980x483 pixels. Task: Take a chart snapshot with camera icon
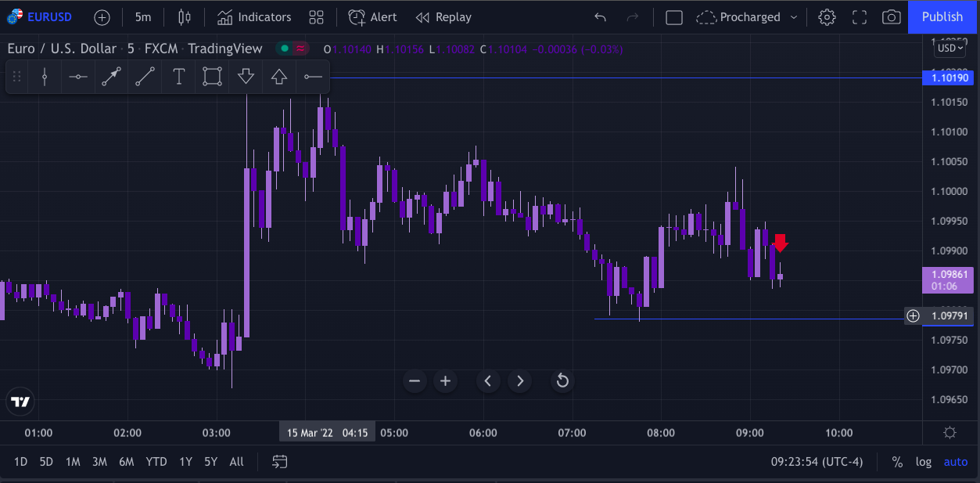coord(891,17)
